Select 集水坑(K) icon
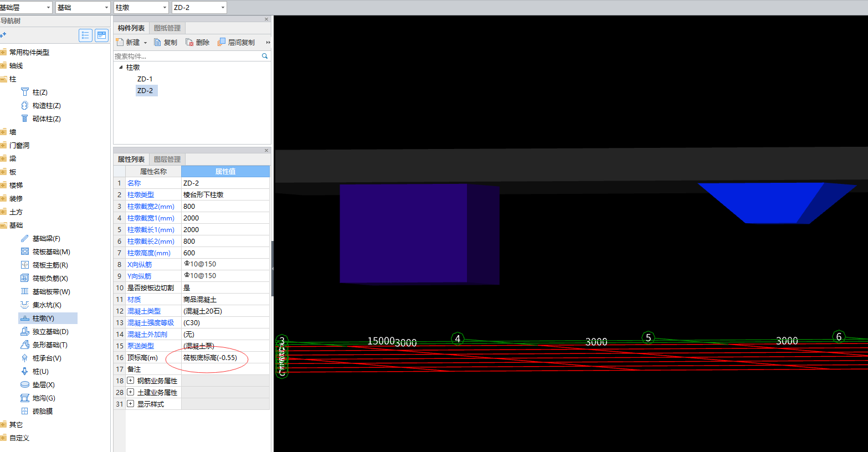Viewport: 868px width, 452px height. (24, 305)
